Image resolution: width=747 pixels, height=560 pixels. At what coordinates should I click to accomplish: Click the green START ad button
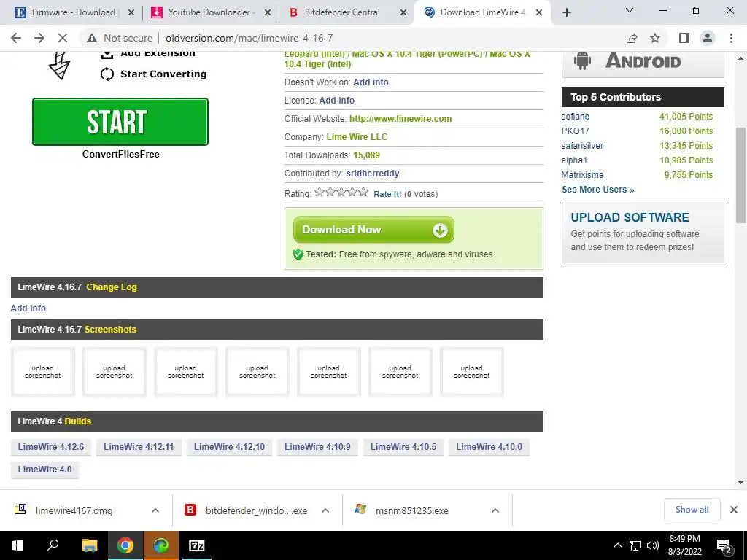120,122
